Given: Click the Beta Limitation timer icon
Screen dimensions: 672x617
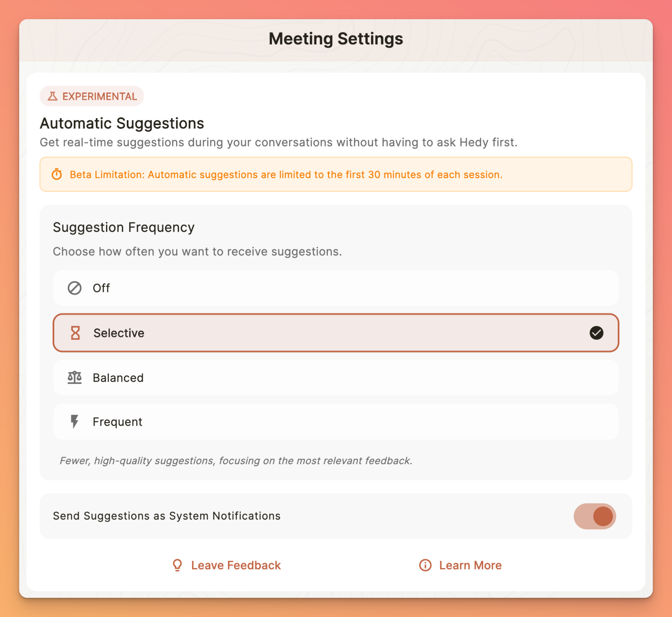Looking at the screenshot, I should click(x=57, y=174).
